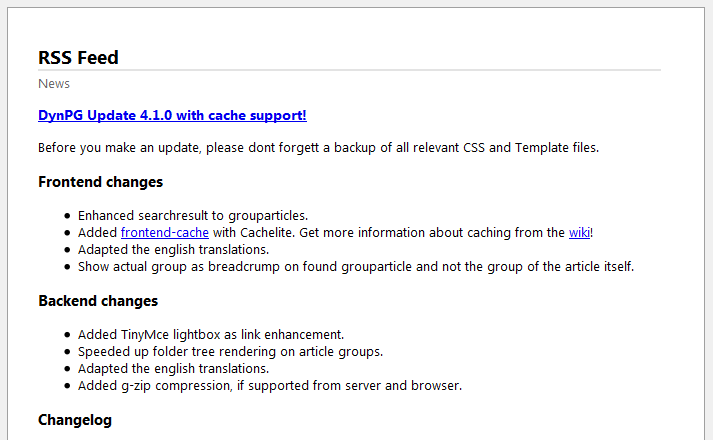Select the Frontend changes heading

pyautogui.click(x=100, y=182)
